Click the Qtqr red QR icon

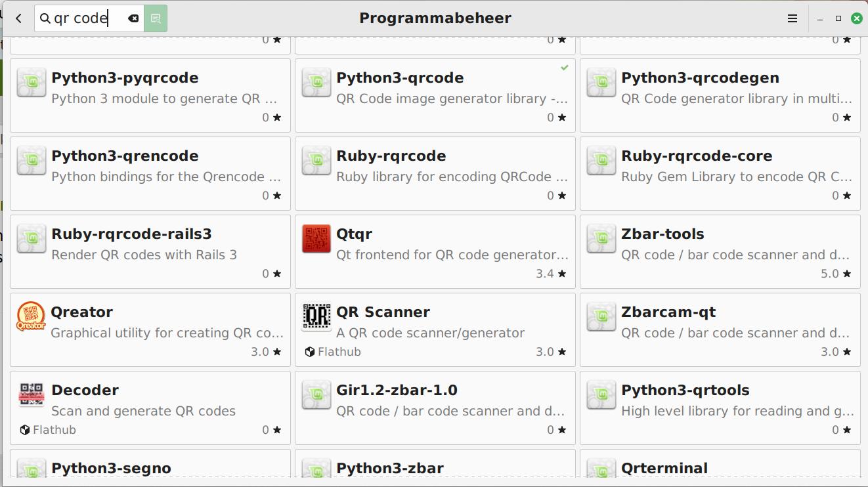click(x=316, y=239)
